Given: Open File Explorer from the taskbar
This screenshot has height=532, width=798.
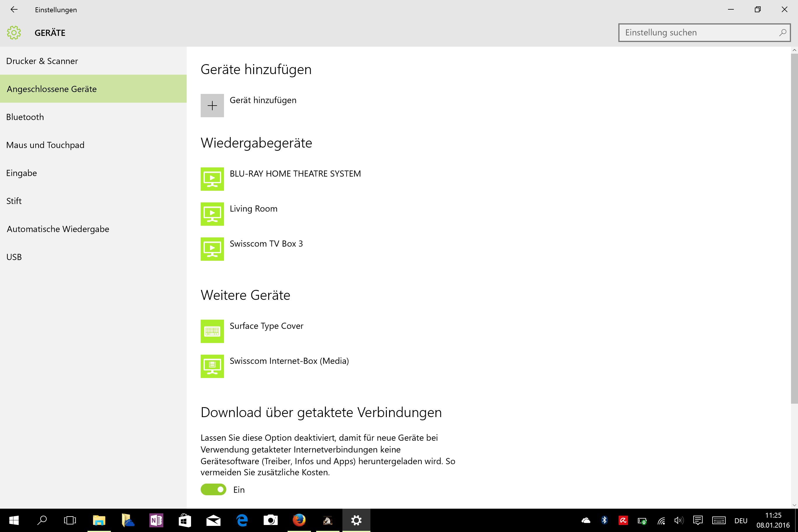Looking at the screenshot, I should 99,520.
